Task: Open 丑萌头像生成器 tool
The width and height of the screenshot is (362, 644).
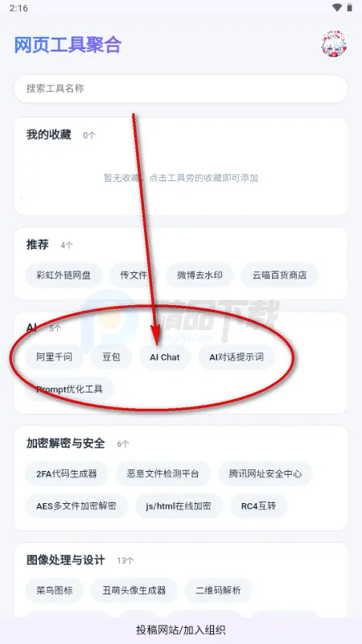Action: click(x=134, y=591)
